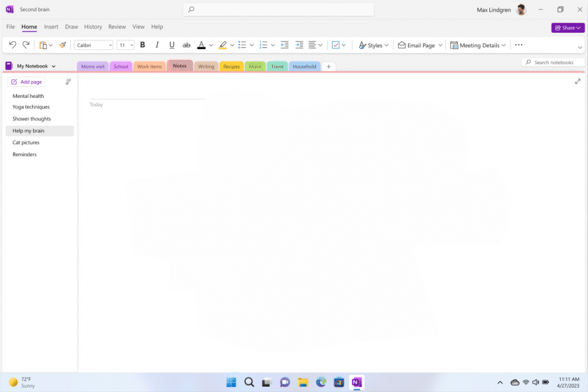The width and height of the screenshot is (588, 392).
Task: Toggle italic formatting
Action: (157, 45)
